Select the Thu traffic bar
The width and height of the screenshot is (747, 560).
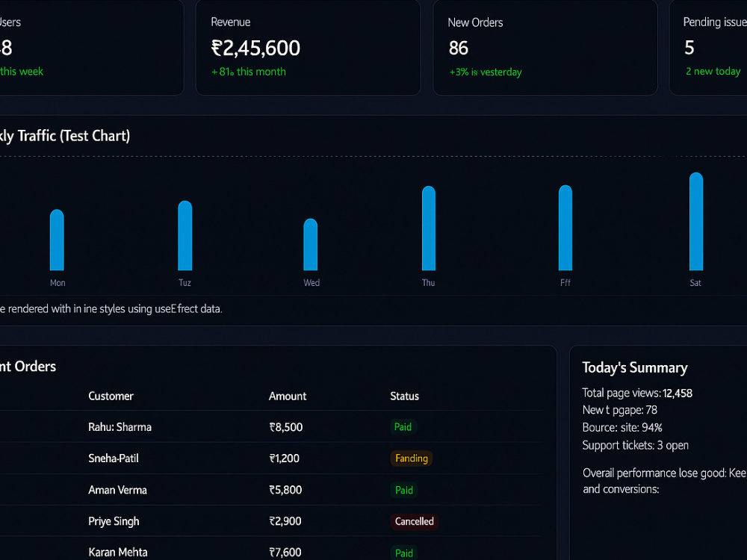[428, 228]
